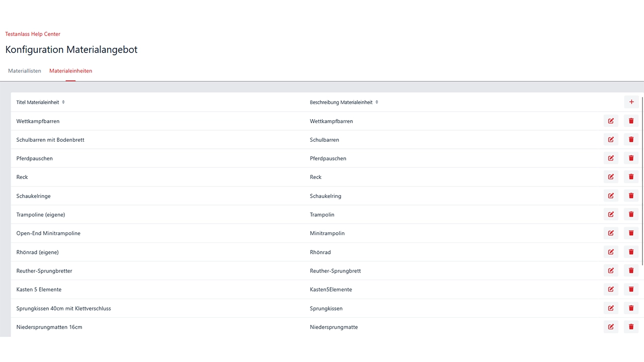Open the Testanlass Help Center link

point(33,34)
